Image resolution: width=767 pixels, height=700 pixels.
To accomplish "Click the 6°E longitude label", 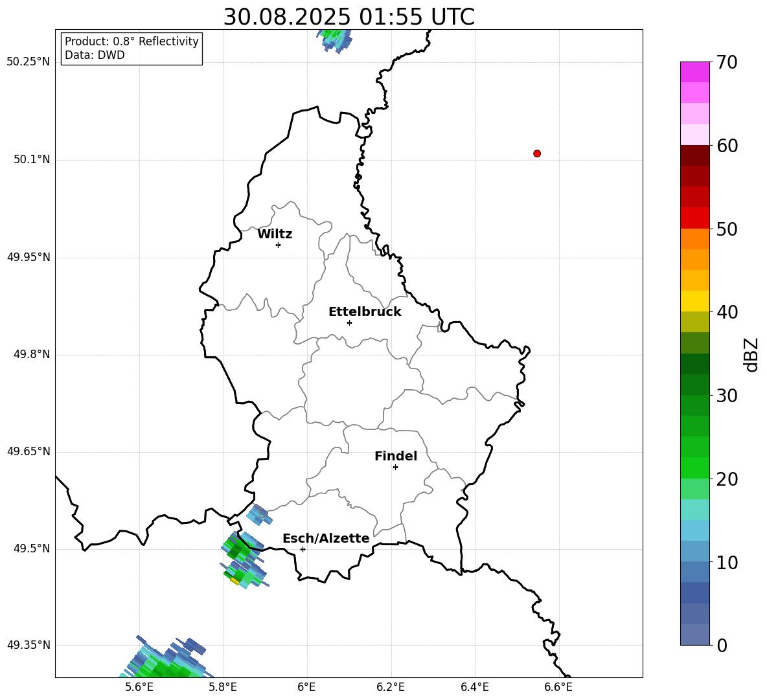I will 306,687.
